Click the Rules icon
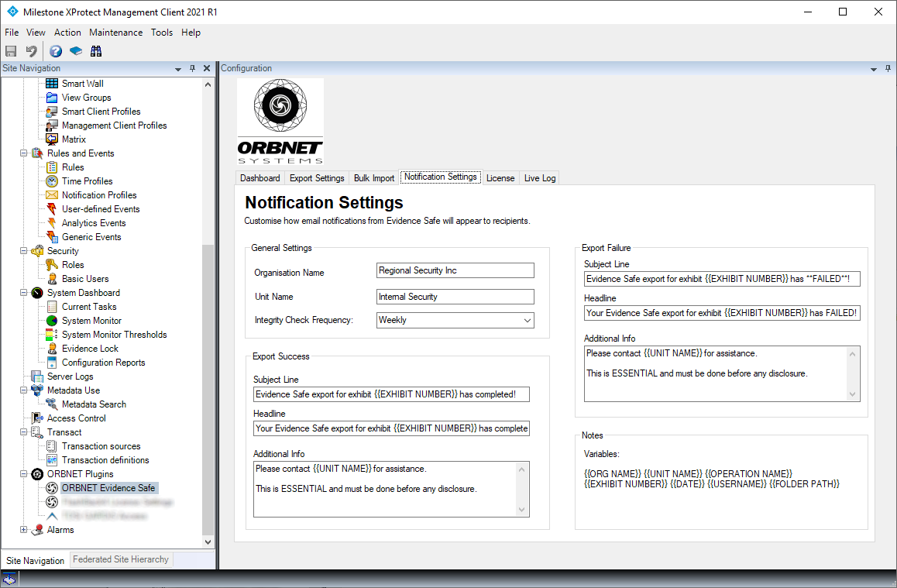Image resolution: width=897 pixels, height=588 pixels. click(52, 167)
